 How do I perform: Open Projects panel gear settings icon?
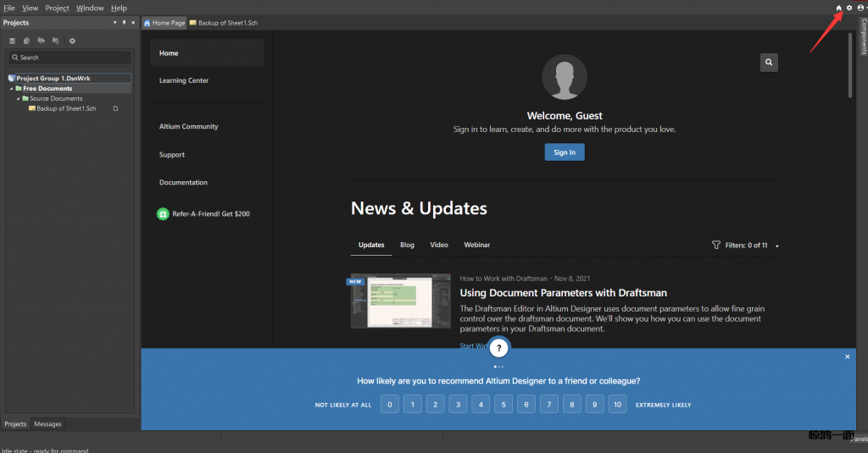(x=72, y=41)
